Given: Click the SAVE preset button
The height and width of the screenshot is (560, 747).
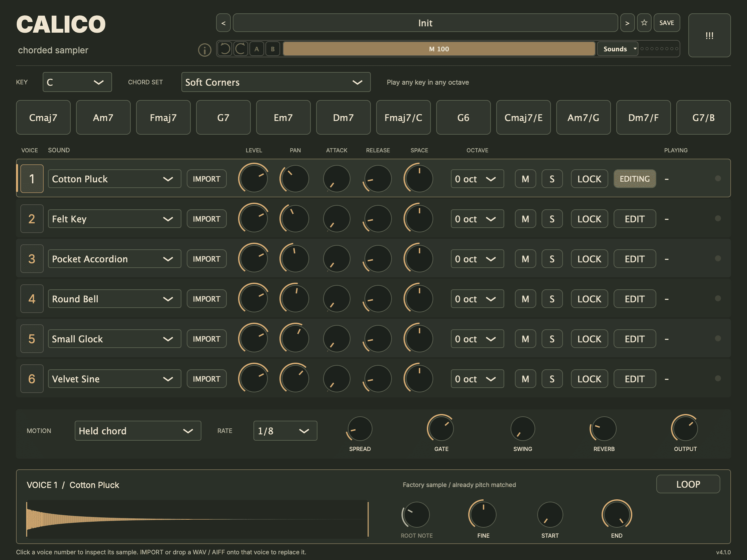Looking at the screenshot, I should pos(667,23).
